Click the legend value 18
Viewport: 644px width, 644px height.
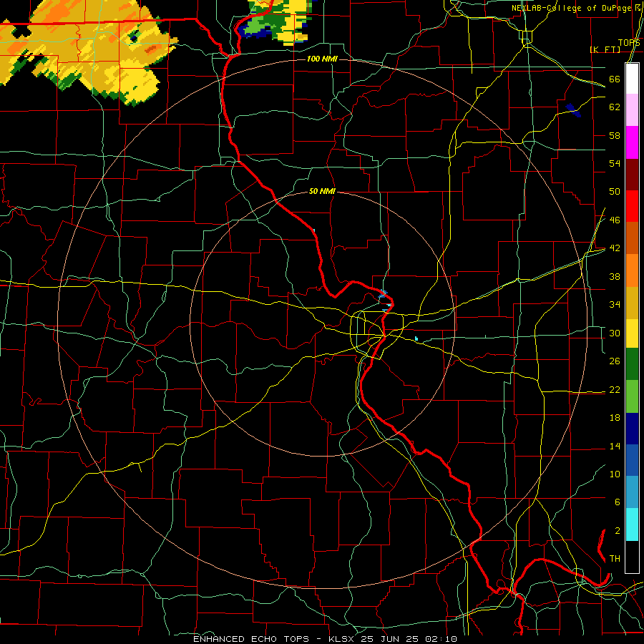click(x=615, y=418)
